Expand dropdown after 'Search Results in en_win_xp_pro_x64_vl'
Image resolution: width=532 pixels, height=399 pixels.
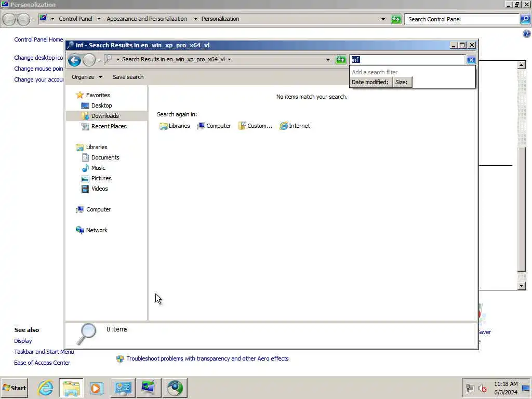[x=230, y=60]
